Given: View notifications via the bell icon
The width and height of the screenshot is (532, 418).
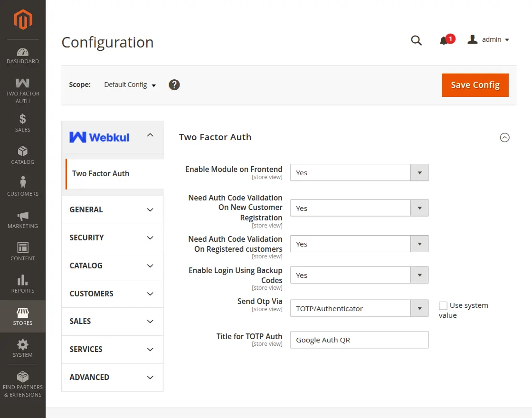Looking at the screenshot, I should coord(445,40).
